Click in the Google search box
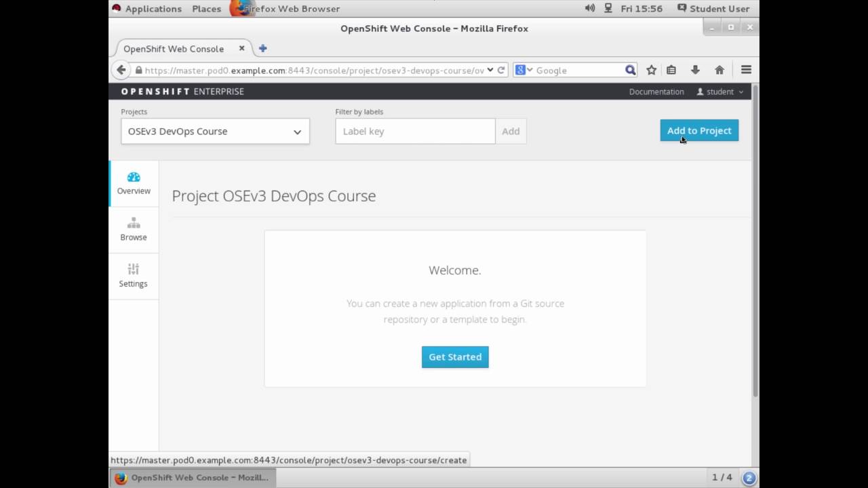The width and height of the screenshot is (868, 488). tap(580, 70)
